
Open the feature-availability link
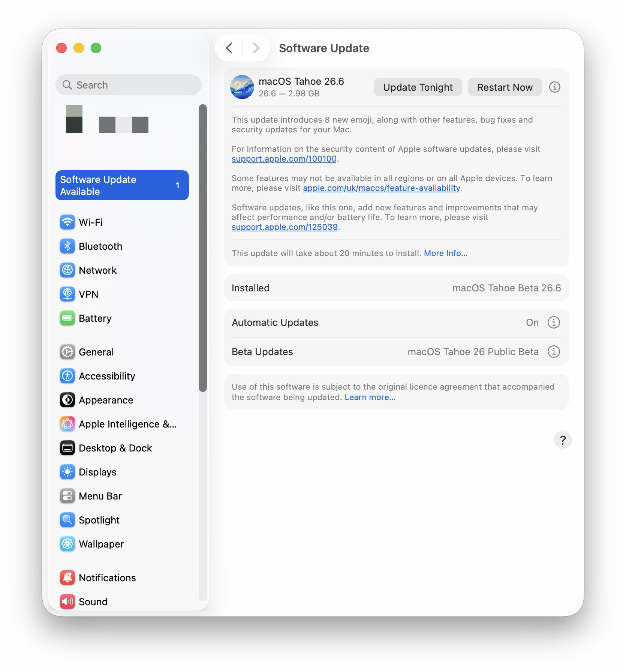pos(382,188)
